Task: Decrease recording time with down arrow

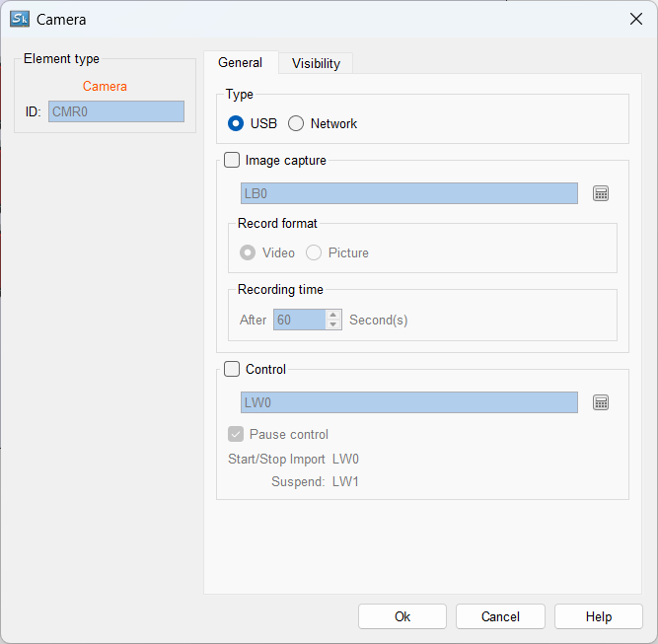Action: pos(333,324)
